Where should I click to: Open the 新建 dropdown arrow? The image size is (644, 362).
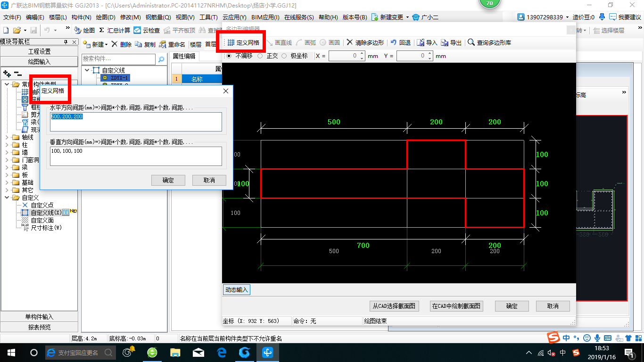[107, 45]
